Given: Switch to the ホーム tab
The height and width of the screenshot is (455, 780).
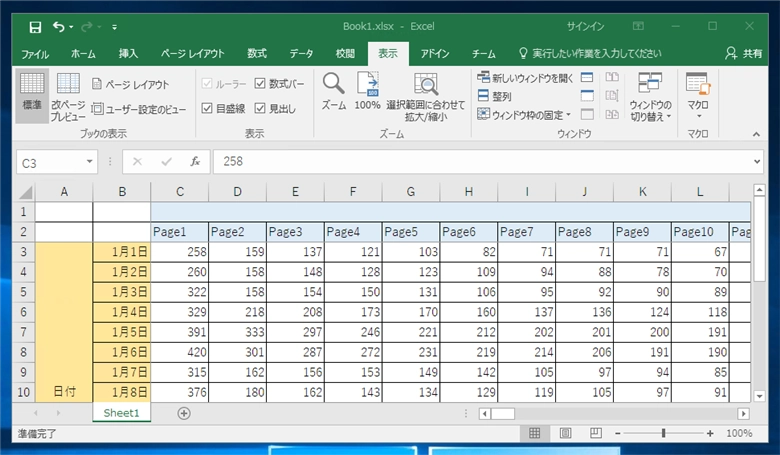Looking at the screenshot, I should pyautogui.click(x=83, y=54).
